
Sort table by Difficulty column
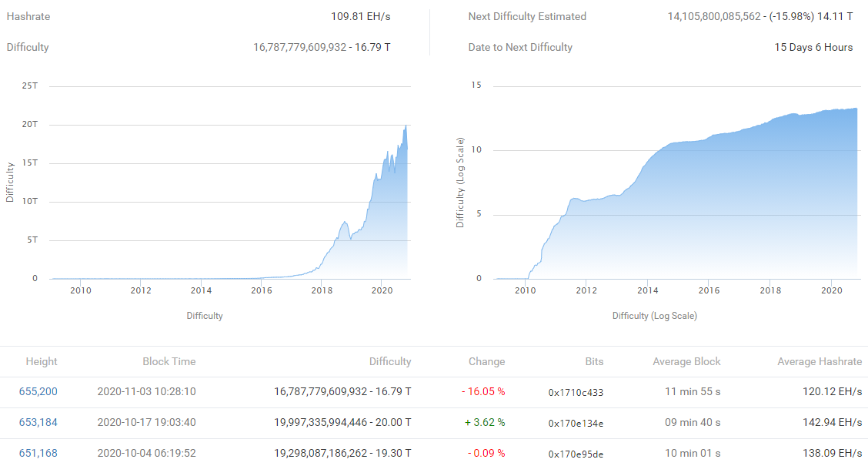click(x=390, y=361)
